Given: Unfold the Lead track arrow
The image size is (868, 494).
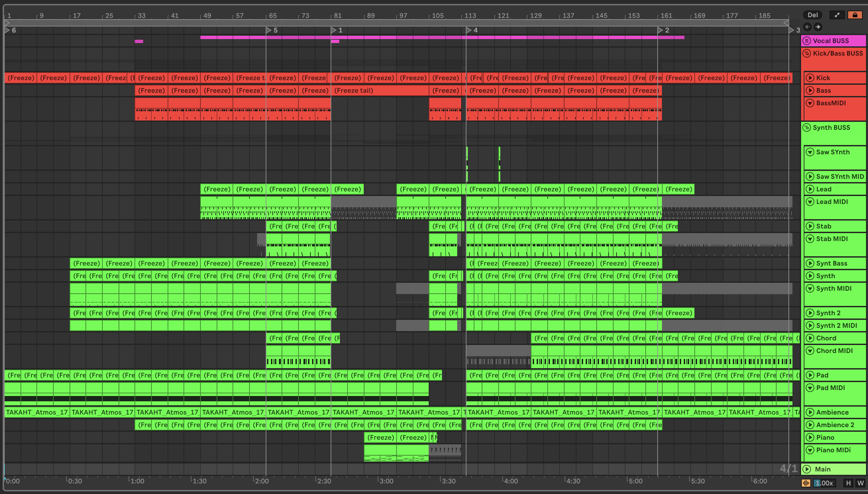Looking at the screenshot, I should [x=810, y=189].
